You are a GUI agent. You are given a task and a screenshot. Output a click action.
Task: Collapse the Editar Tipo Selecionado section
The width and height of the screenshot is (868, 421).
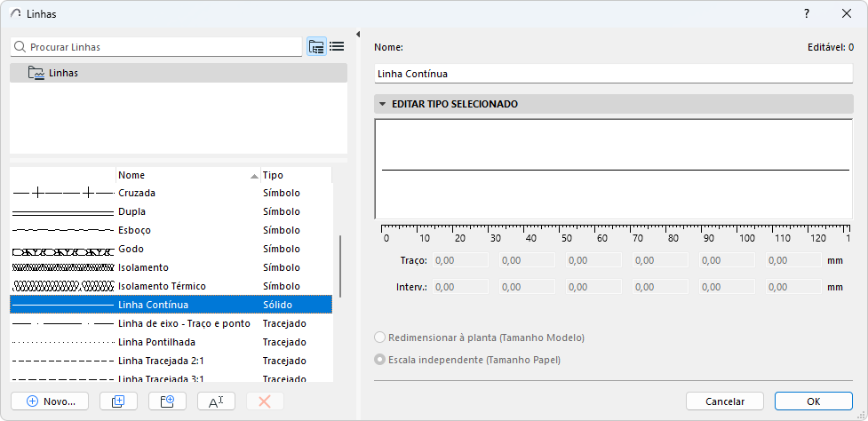click(383, 104)
